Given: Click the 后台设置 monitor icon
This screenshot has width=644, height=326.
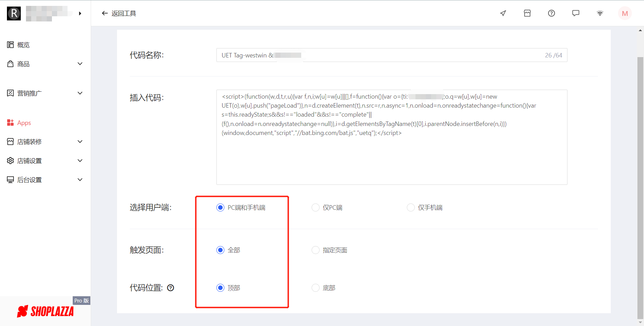Looking at the screenshot, I should click(x=10, y=180).
